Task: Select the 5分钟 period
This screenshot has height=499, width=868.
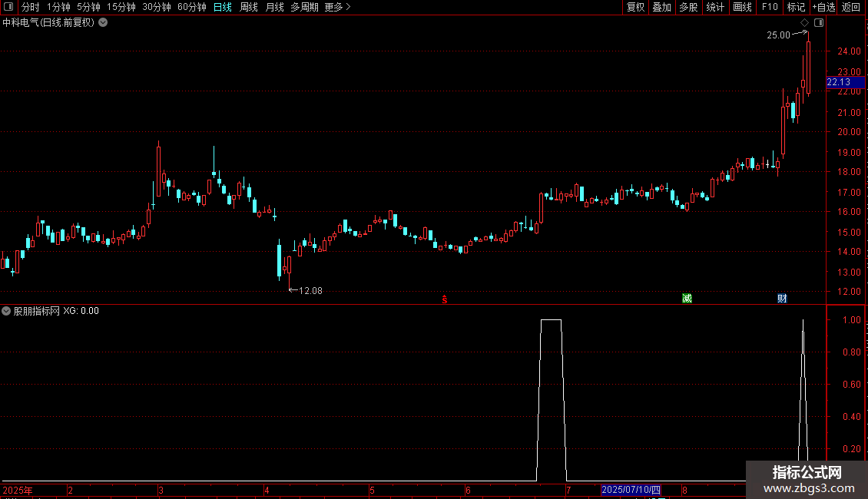Action: [88, 7]
